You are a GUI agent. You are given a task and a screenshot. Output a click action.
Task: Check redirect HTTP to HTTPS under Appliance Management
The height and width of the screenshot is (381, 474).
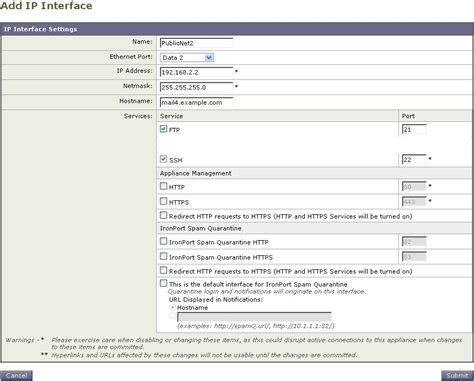(x=163, y=216)
